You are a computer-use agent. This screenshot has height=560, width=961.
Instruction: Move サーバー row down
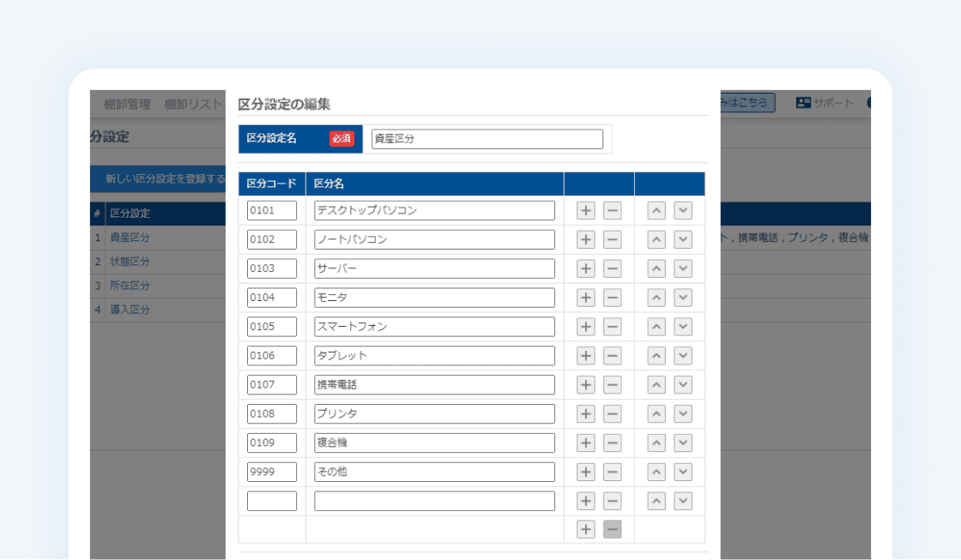683,268
